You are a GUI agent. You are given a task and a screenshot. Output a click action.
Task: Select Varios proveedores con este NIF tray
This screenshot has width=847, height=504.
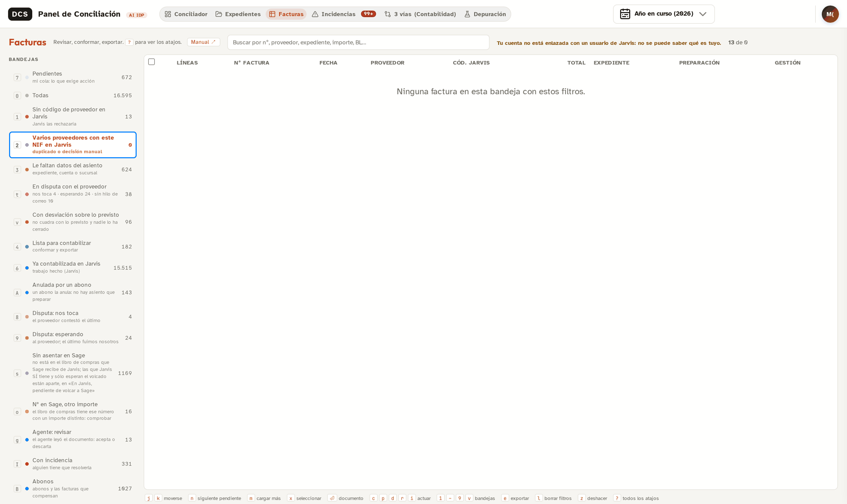tap(73, 145)
